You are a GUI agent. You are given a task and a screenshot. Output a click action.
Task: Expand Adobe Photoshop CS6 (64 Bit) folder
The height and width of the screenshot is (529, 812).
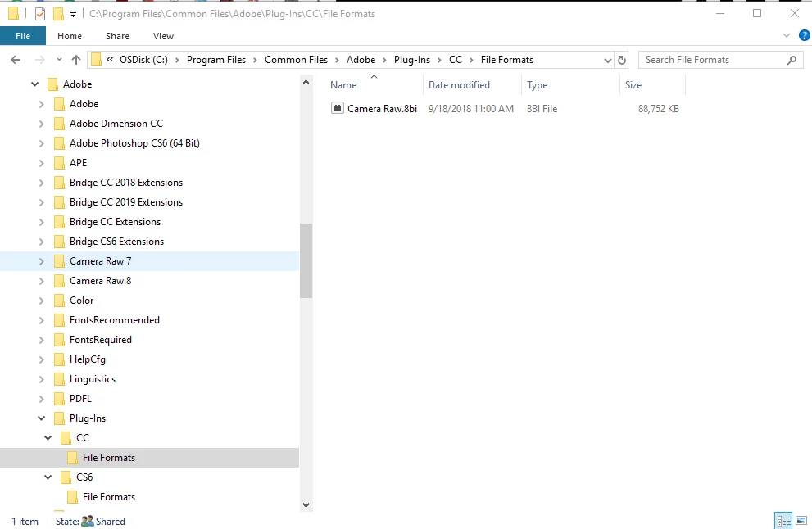pos(42,143)
